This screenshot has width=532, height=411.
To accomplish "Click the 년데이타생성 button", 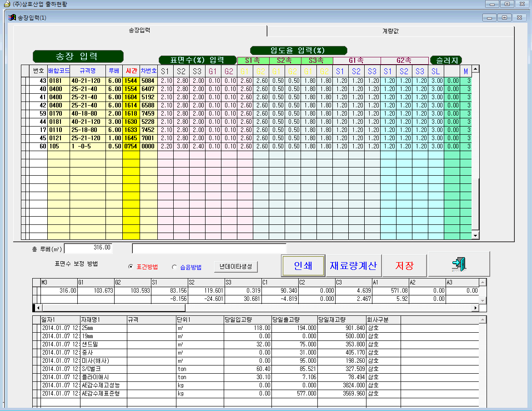I will [236, 267].
